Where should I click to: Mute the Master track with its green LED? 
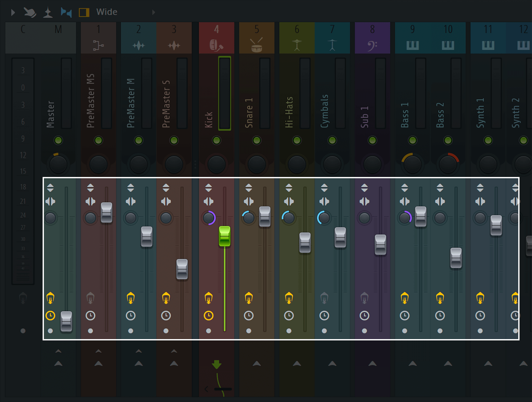[x=58, y=140]
